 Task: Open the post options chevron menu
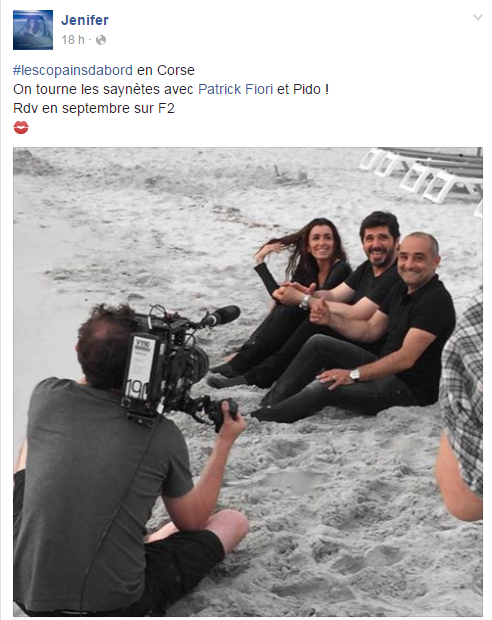(478, 17)
